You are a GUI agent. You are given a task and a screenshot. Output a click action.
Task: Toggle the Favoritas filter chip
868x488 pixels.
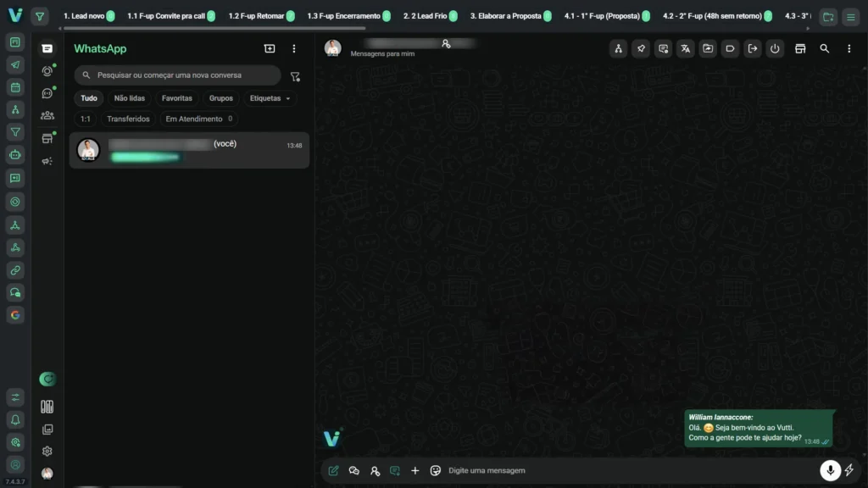tap(177, 98)
